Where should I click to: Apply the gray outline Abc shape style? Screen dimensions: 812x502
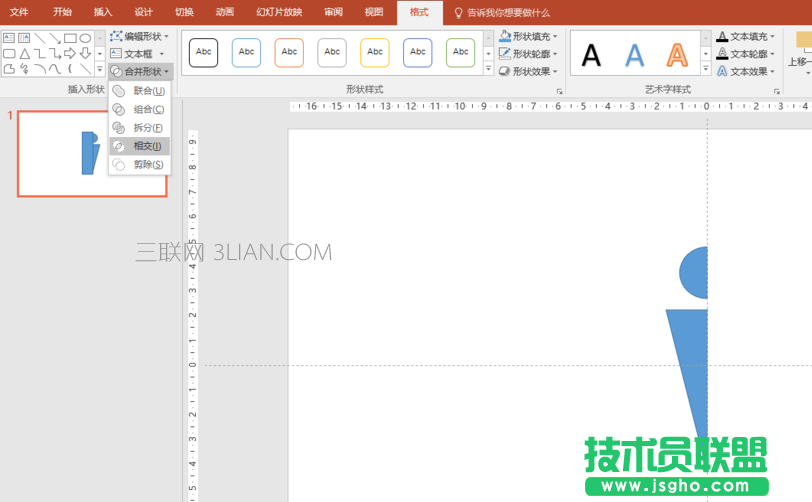tap(332, 52)
